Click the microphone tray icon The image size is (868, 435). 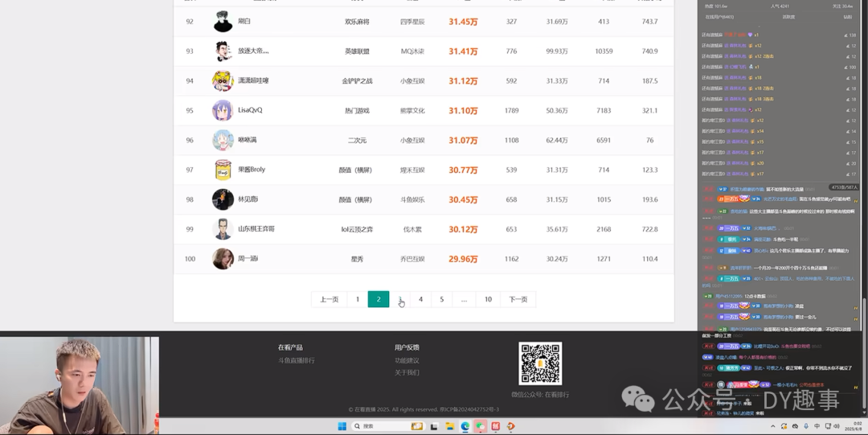(x=806, y=426)
